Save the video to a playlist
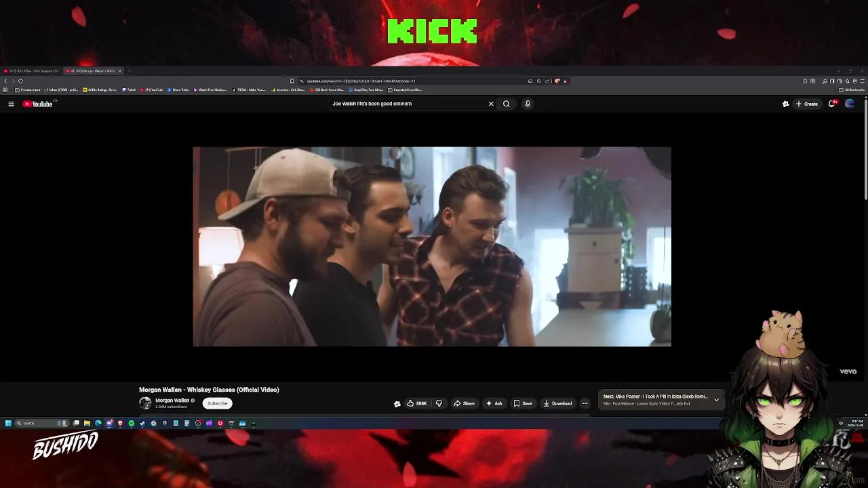Viewport: 868px width, 488px height. [523, 403]
